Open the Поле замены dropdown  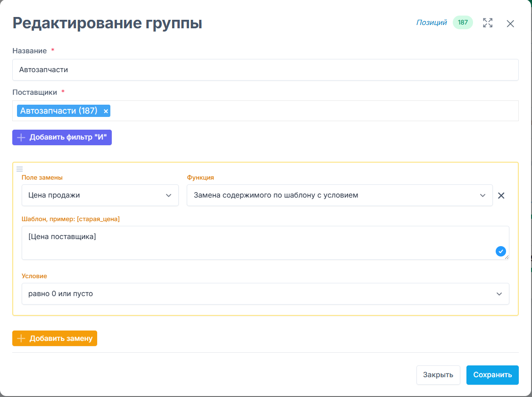pos(100,195)
